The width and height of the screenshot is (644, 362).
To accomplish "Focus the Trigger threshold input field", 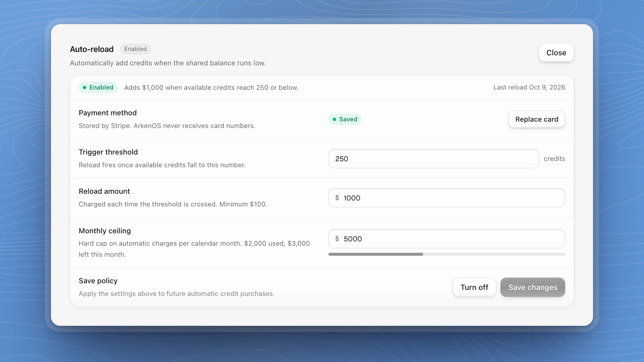I will point(434,159).
